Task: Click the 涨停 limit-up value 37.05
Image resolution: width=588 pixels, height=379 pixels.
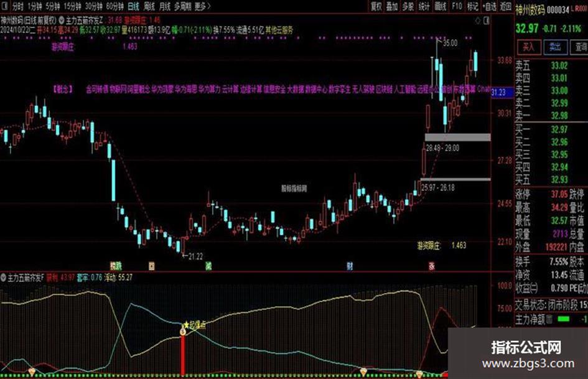Action: [x=559, y=194]
